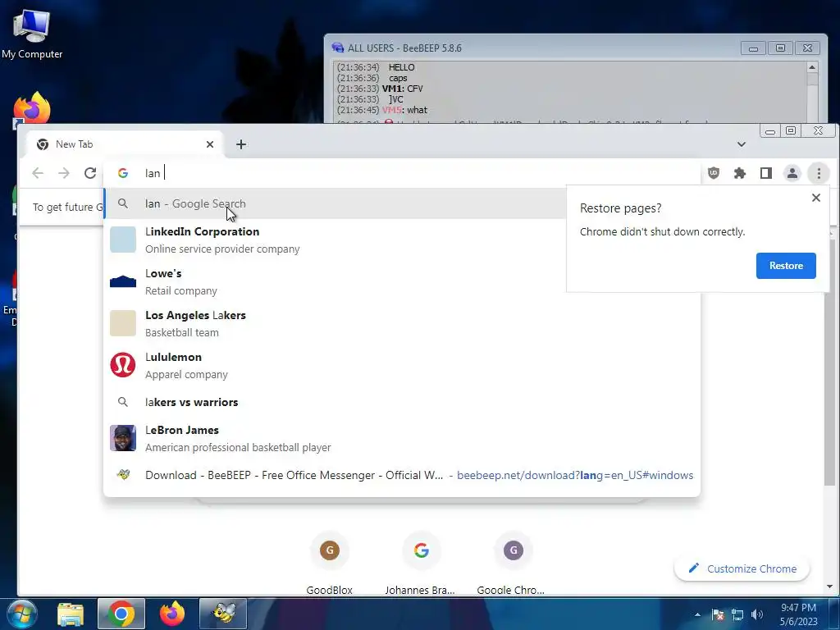Open the BeeBEEP download page suggestion
840x630 pixels.
point(402,475)
